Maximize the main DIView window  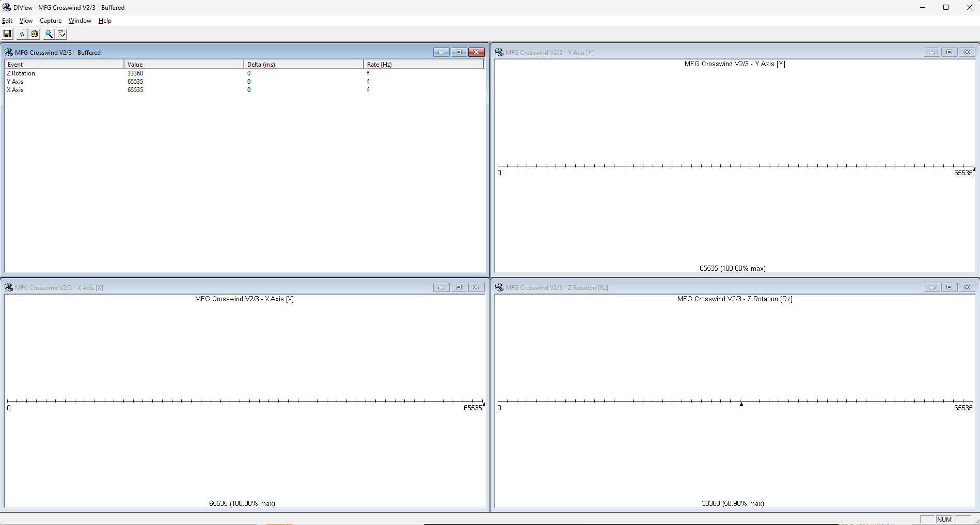click(946, 7)
